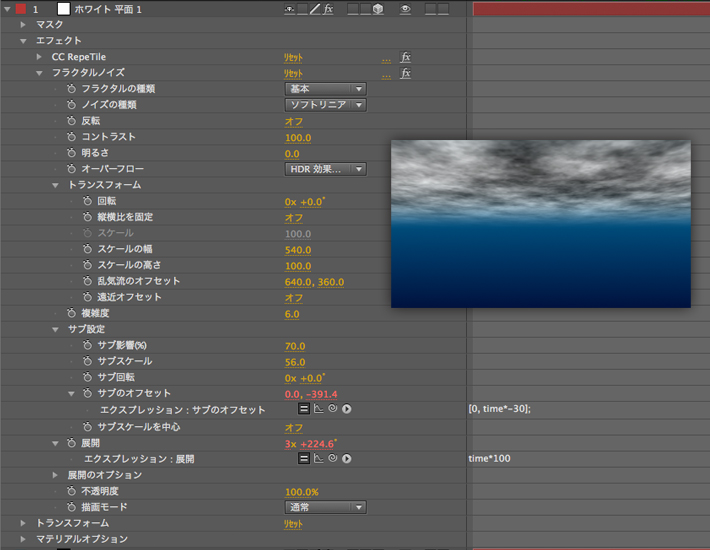
Task: Reset the フラクタルノイズ effect via リセット
Action: (293, 73)
